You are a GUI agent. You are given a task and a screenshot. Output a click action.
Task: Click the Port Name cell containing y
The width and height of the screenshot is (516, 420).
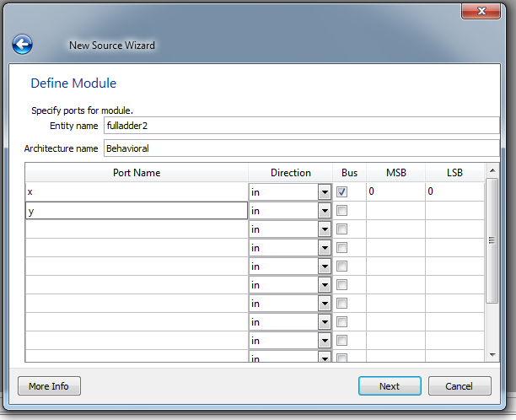tap(137, 211)
